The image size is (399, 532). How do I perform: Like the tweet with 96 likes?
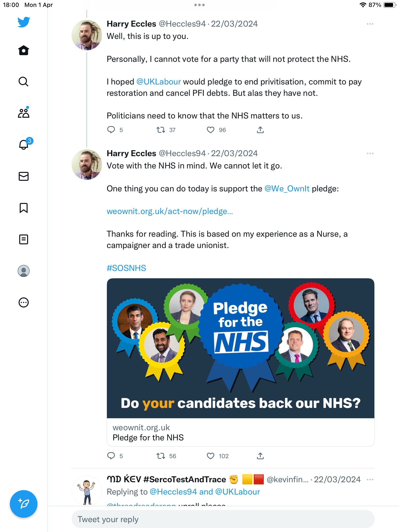211,130
